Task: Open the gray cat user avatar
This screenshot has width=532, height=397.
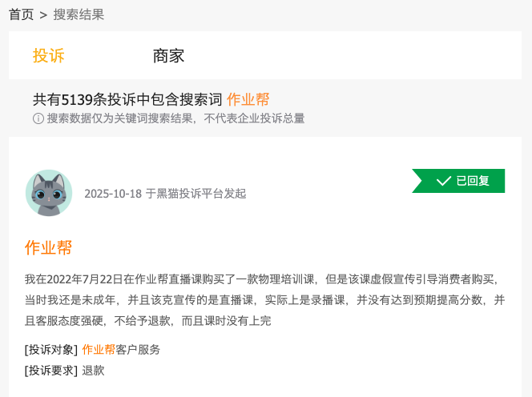Action: click(49, 193)
